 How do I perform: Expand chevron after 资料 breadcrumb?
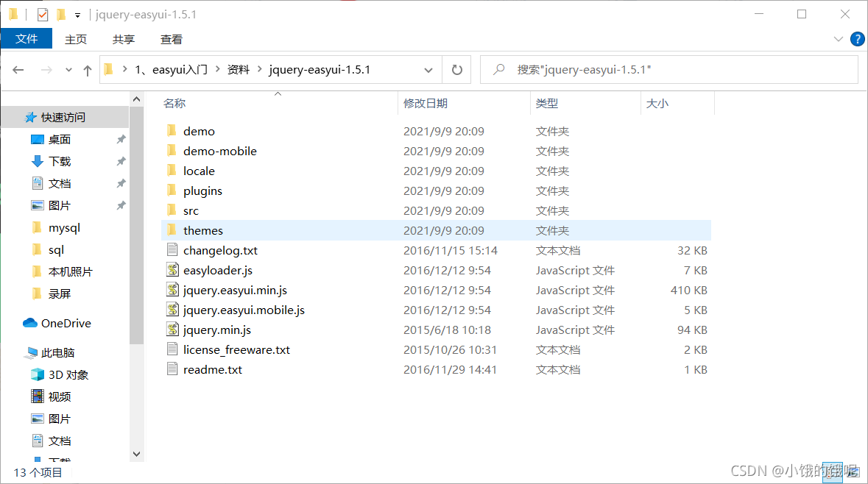pos(259,69)
